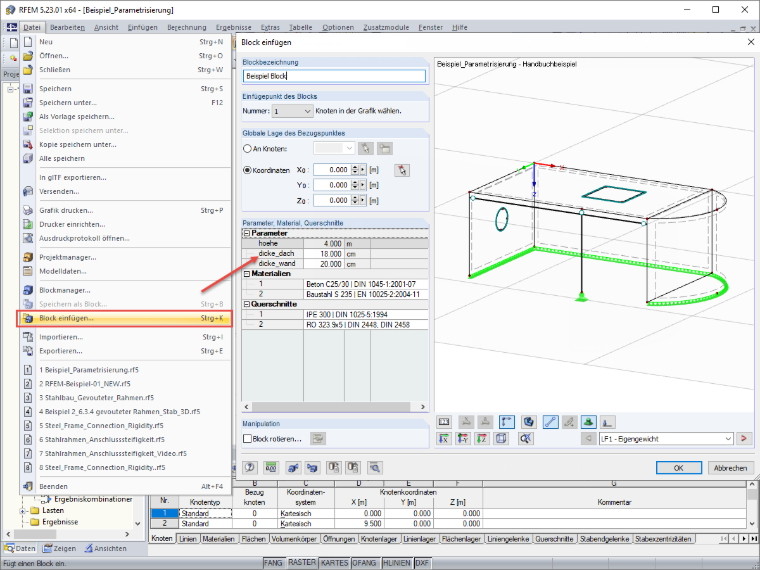760x570 pixels.
Task: Choose Block einfügen... menu entry
Action: click(x=124, y=318)
